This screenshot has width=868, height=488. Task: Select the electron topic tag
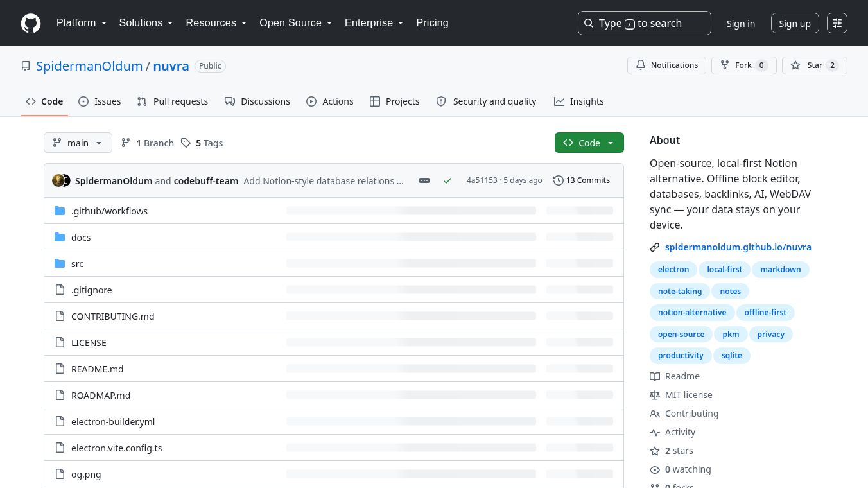coord(673,270)
